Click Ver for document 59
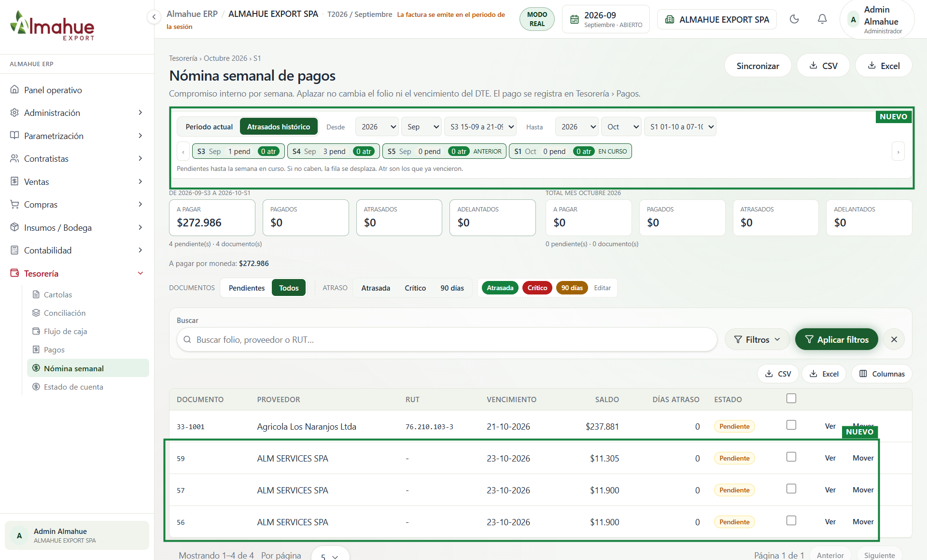The height and width of the screenshot is (560, 927). [830, 458]
